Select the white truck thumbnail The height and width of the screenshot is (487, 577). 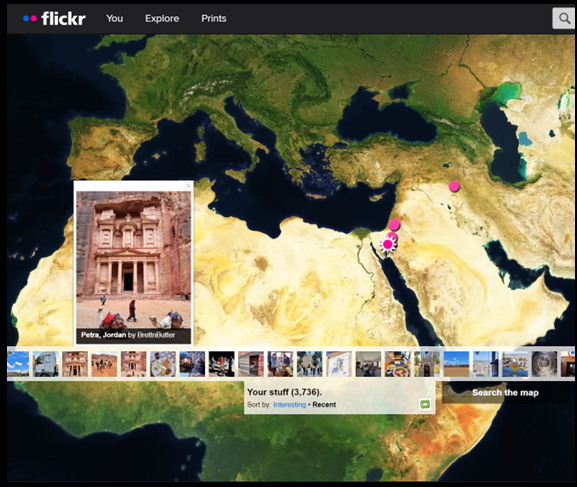click(46, 364)
